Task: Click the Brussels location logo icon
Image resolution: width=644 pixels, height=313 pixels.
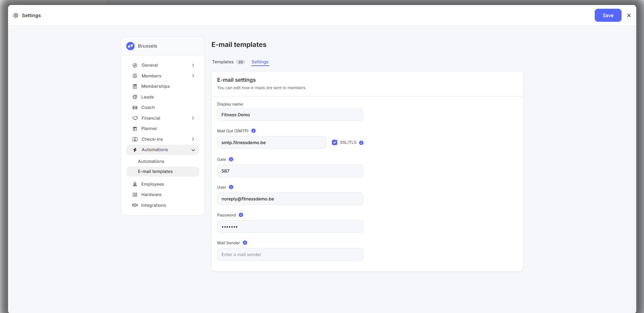Action: tap(130, 46)
